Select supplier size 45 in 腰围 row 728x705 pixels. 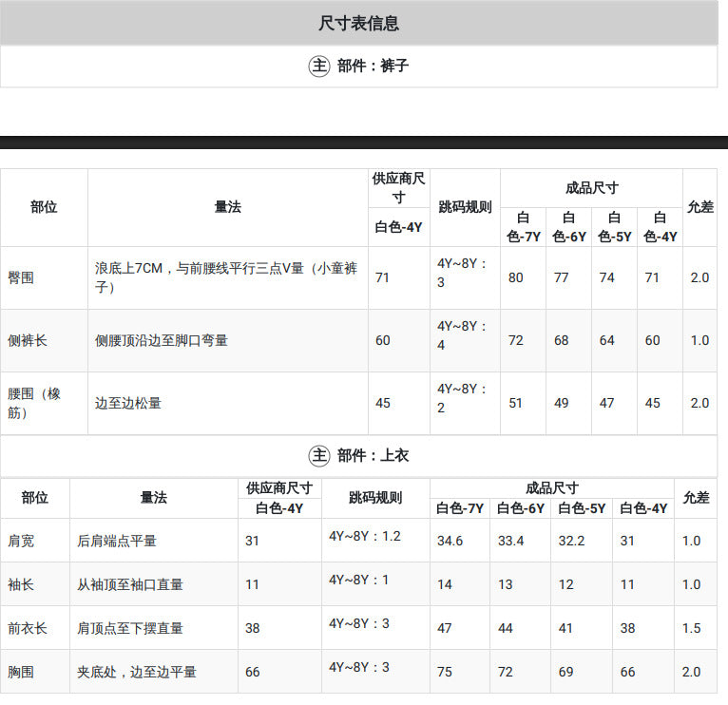click(x=383, y=403)
